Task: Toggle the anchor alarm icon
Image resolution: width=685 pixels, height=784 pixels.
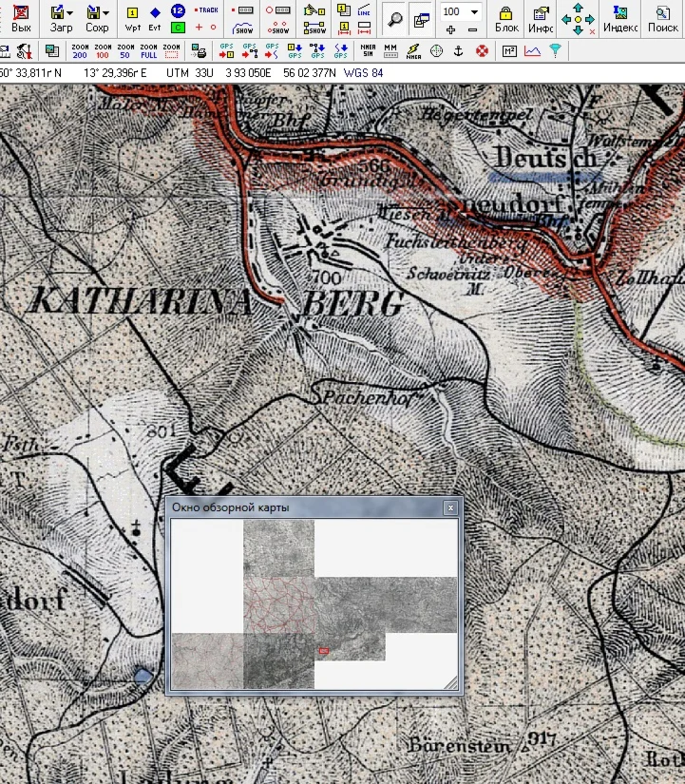Action: 459,50
